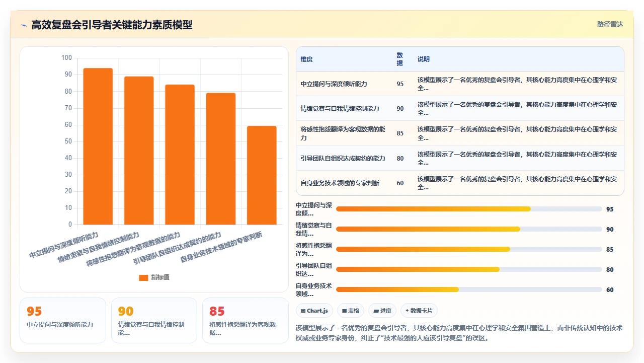Click the value 80 in the table
Image resolution: width=644 pixels, height=363 pixels.
click(400, 158)
